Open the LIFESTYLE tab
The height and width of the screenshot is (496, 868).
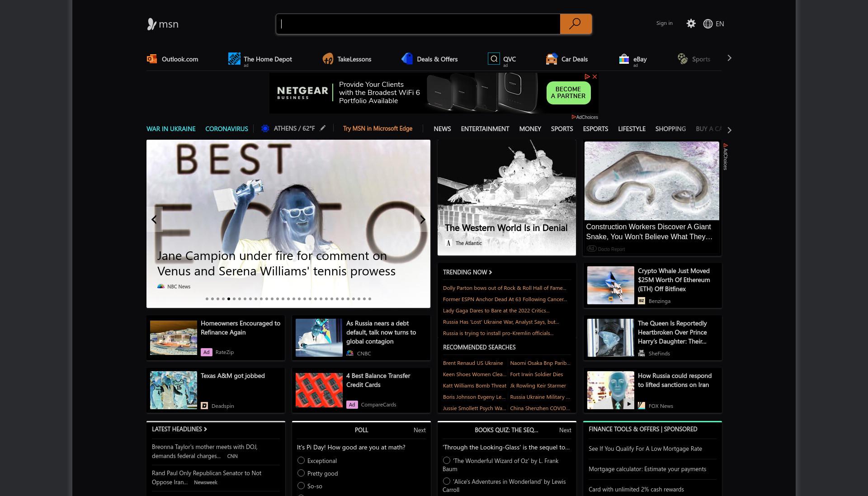(632, 129)
